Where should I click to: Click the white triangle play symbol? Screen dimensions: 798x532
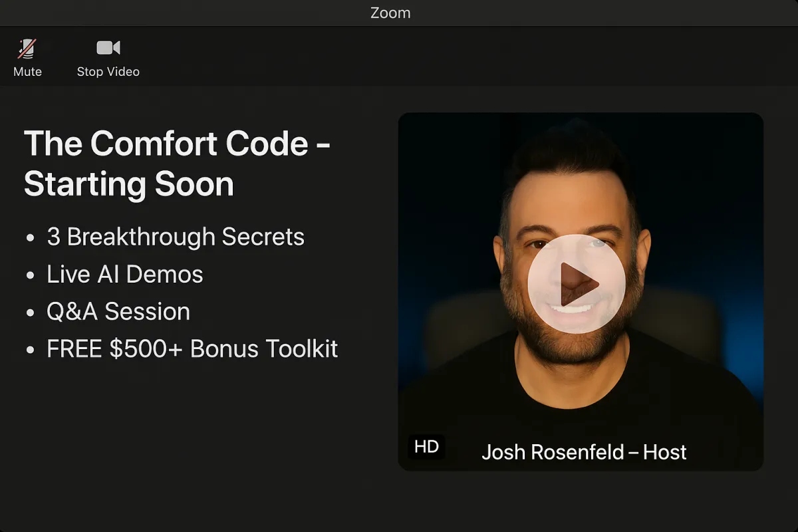click(579, 284)
